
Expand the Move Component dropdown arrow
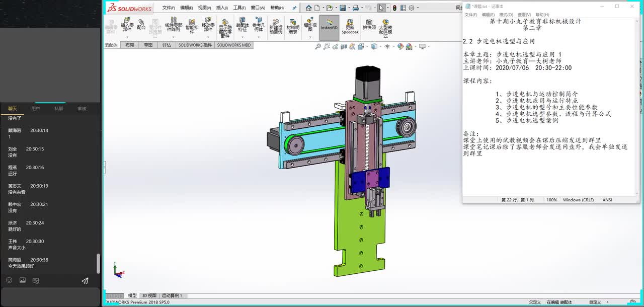(208, 37)
